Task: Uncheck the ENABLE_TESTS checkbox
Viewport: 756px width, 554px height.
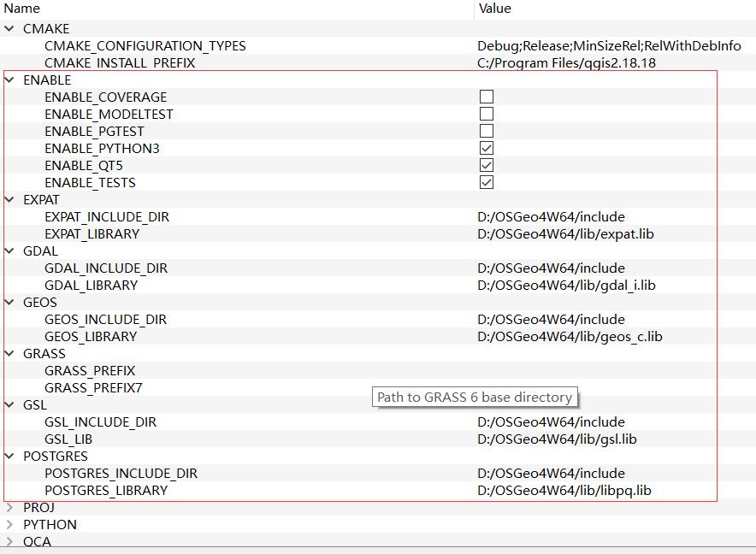Action: tap(487, 182)
